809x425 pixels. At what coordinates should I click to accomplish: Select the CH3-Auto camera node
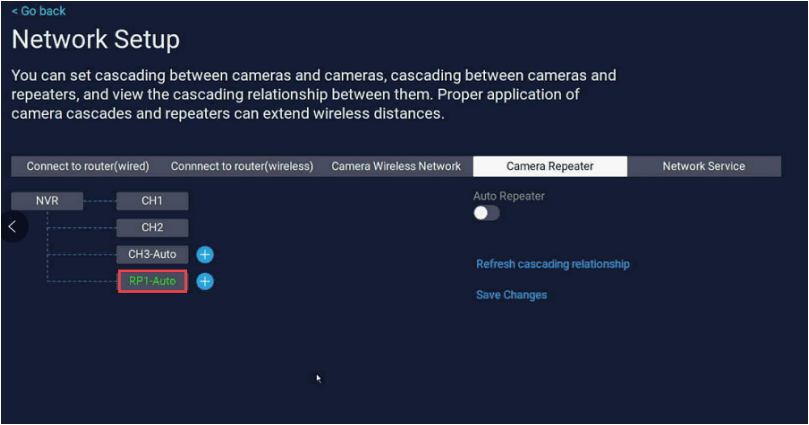[x=152, y=254]
